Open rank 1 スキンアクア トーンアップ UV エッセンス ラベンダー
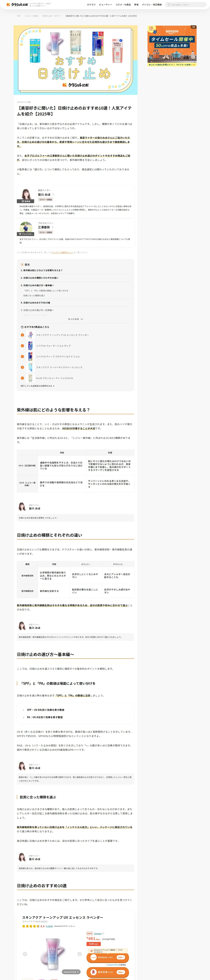This screenshot has height=980, width=210. click(62, 335)
